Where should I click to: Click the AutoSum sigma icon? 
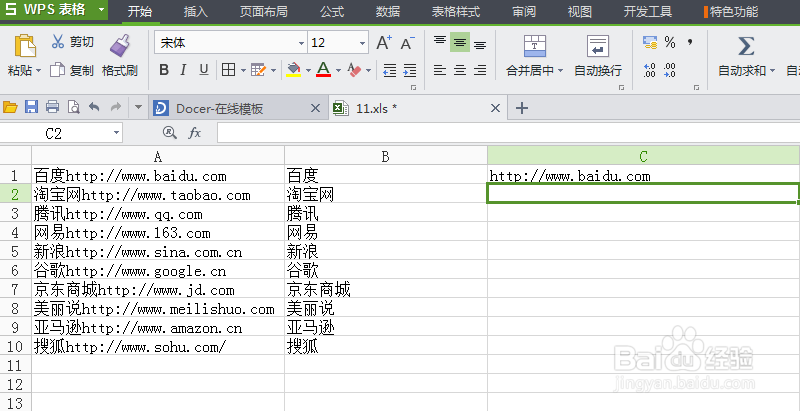tap(746, 46)
